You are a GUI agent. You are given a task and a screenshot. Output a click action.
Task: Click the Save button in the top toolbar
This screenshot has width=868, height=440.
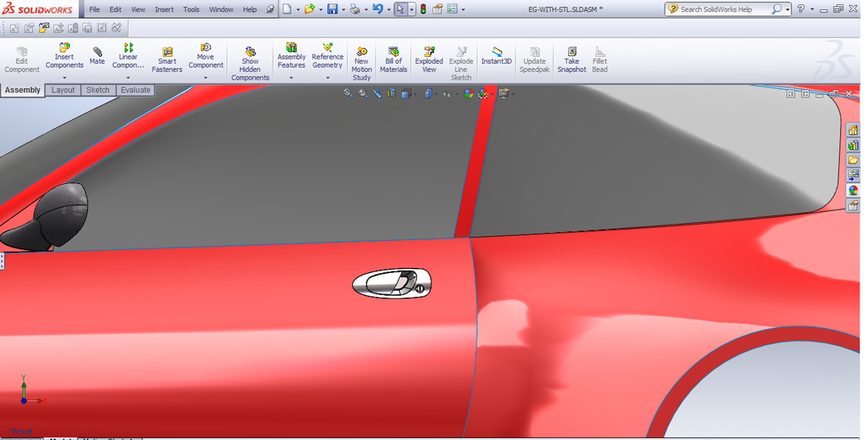click(x=331, y=9)
